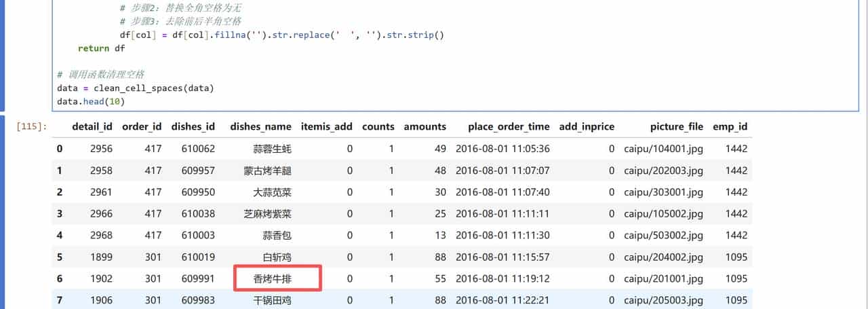The image size is (868, 309).
Task: Click detail_id value 2961
Action: [x=101, y=192]
